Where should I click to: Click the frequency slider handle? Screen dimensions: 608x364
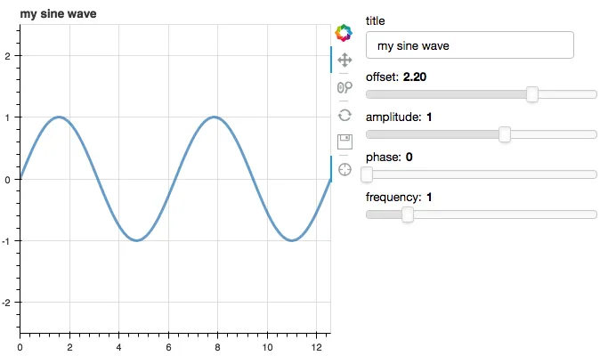pos(408,214)
